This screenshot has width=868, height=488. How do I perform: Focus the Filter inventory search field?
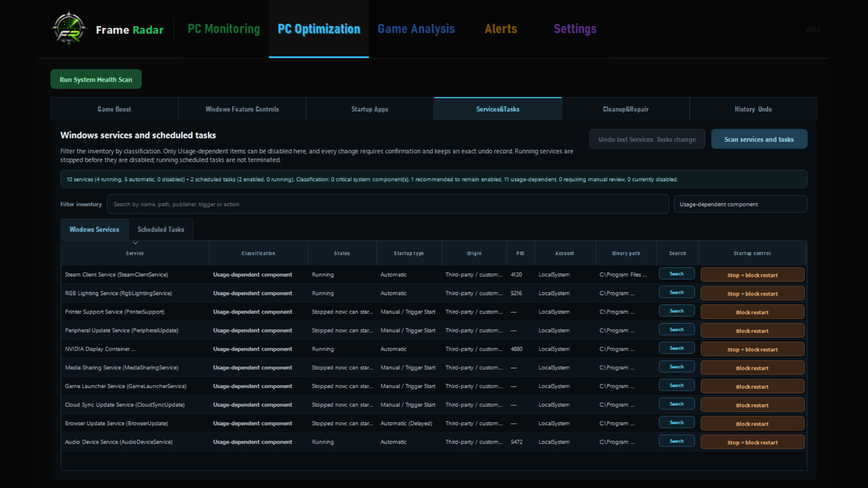(x=388, y=204)
